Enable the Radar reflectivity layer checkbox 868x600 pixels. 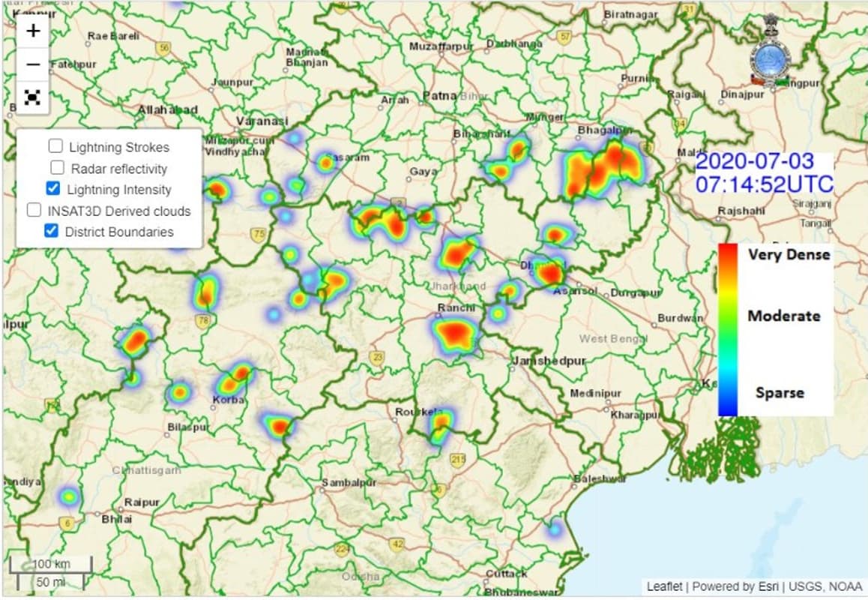[58, 168]
